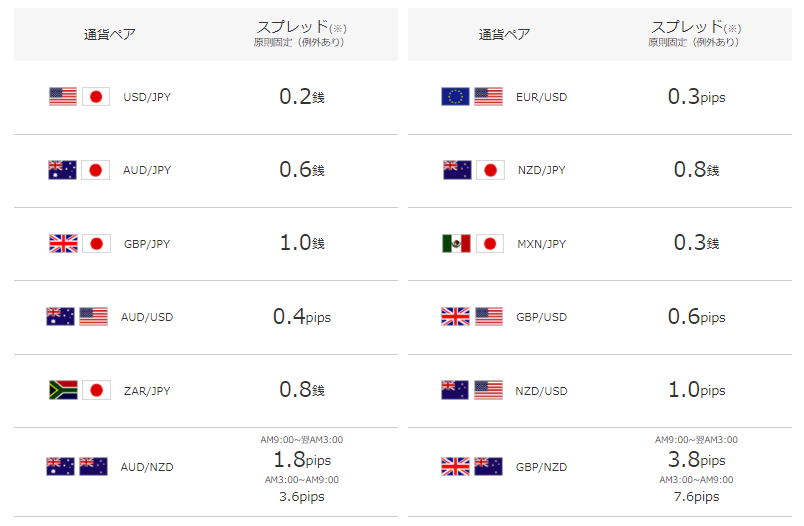The width and height of the screenshot is (804, 526).
Task: Click the Australia flag in AUD/JPY row
Action: (63, 170)
